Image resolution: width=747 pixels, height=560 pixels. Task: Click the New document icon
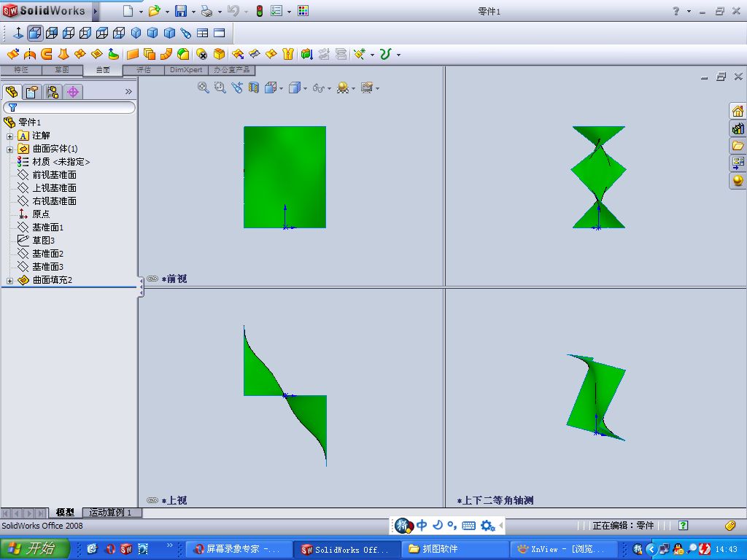click(x=128, y=11)
